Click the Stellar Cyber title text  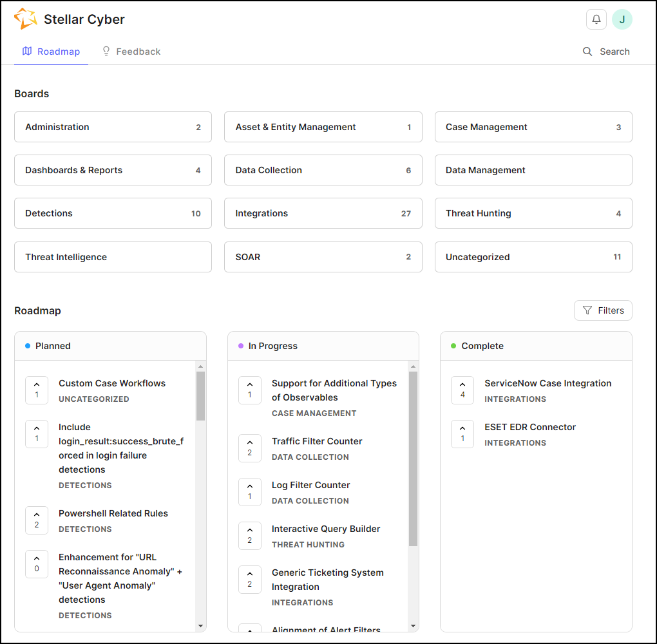84,19
